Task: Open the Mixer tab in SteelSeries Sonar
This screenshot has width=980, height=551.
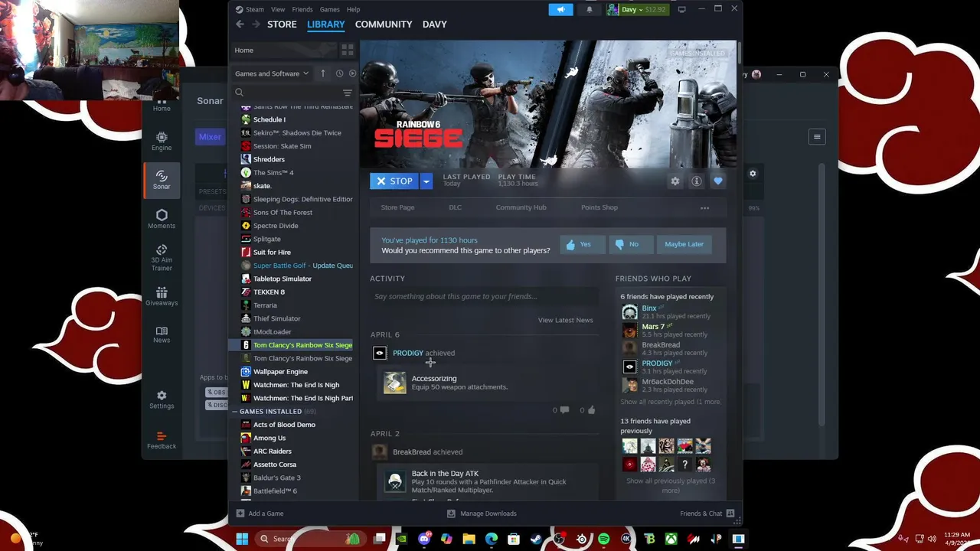Action: [210, 137]
